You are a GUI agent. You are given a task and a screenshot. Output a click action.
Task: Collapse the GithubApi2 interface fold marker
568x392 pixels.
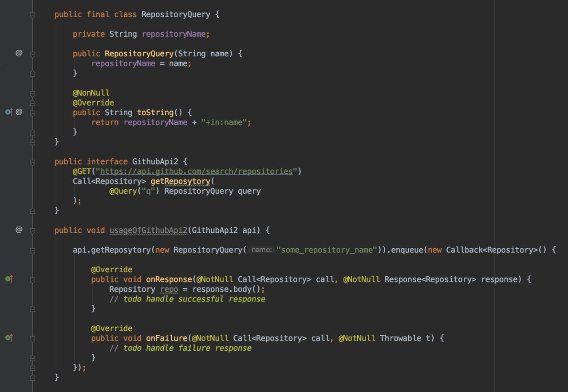coord(32,162)
